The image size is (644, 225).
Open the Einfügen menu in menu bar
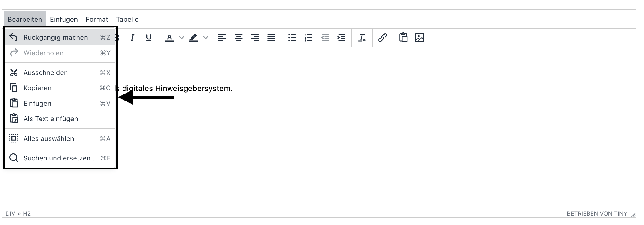64,19
